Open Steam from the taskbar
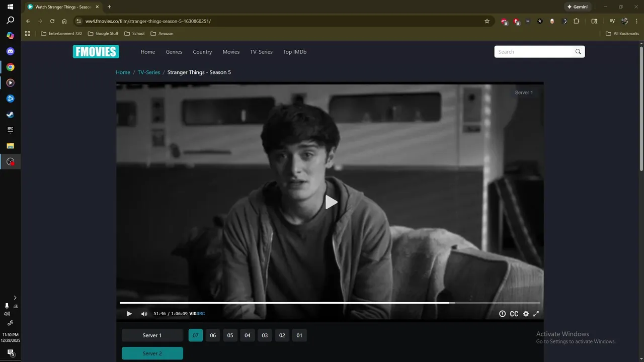 pyautogui.click(x=10, y=114)
